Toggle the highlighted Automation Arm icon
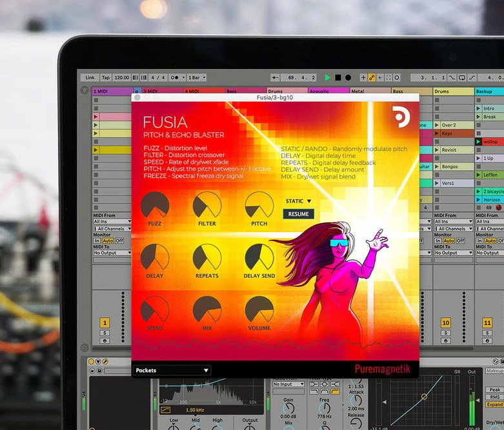This screenshot has height=430, width=504. [x=372, y=77]
